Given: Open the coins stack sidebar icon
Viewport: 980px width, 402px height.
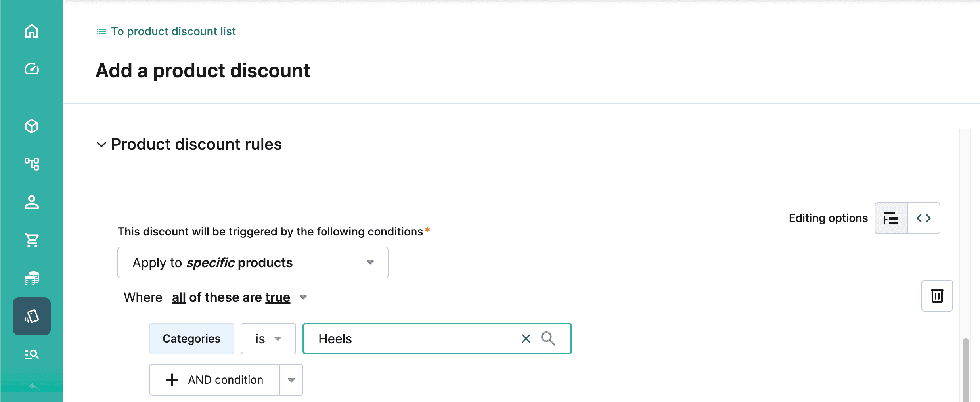Looking at the screenshot, I should click(32, 278).
